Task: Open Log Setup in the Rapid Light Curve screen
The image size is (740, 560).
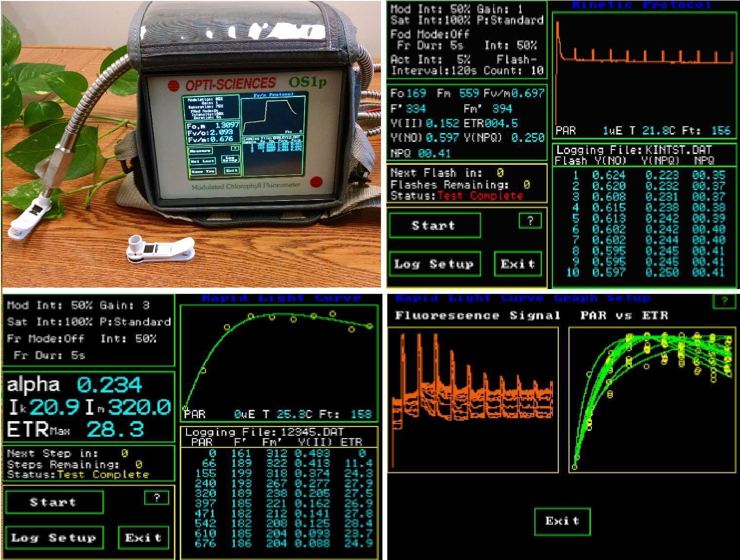Action: [54, 538]
